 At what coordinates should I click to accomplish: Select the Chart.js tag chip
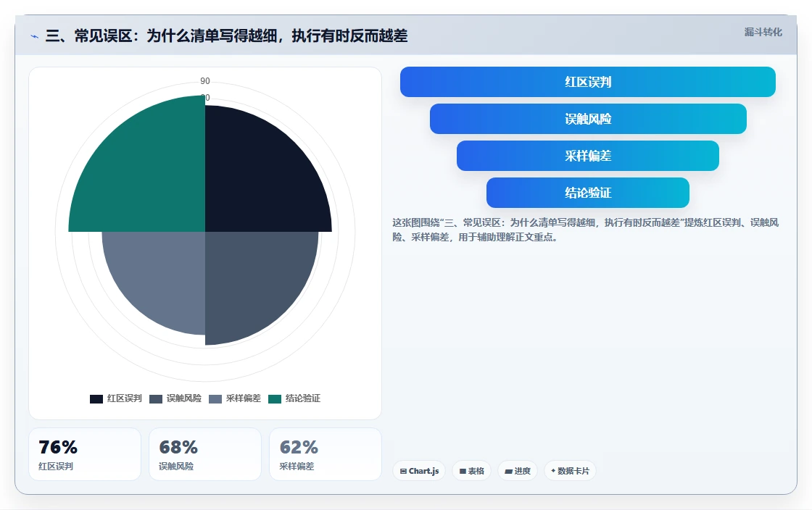click(x=419, y=471)
